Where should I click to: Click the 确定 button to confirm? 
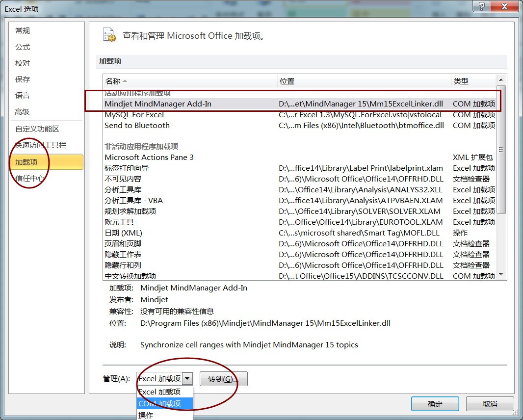click(435, 403)
